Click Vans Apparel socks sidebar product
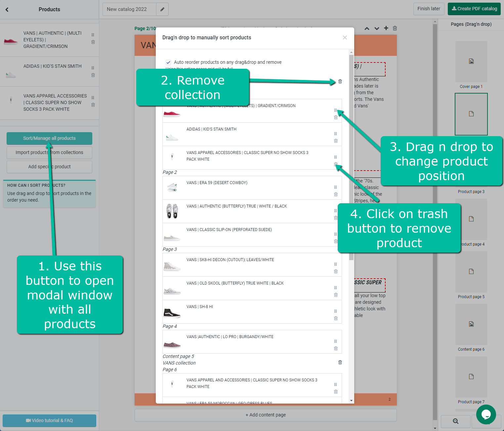This screenshot has height=431, width=504. [49, 103]
